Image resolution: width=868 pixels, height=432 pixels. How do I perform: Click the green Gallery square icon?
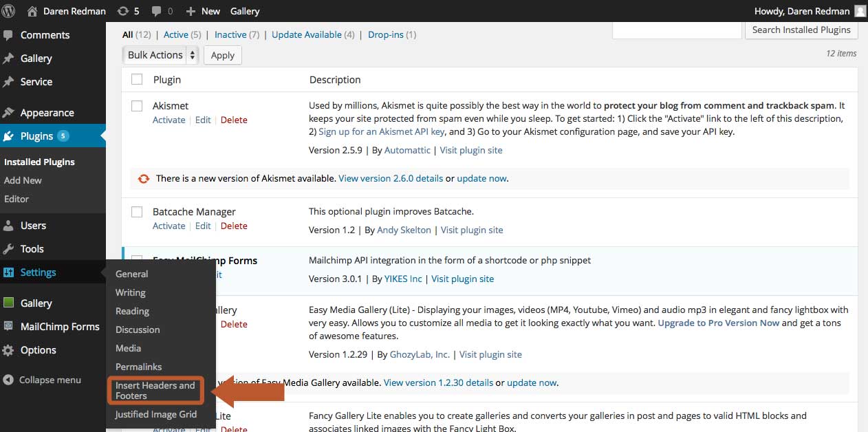click(x=9, y=303)
